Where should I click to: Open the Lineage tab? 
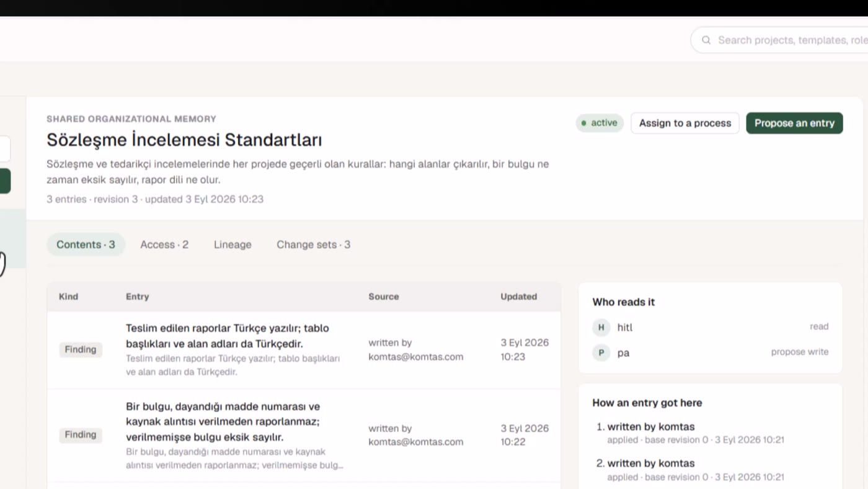click(232, 244)
